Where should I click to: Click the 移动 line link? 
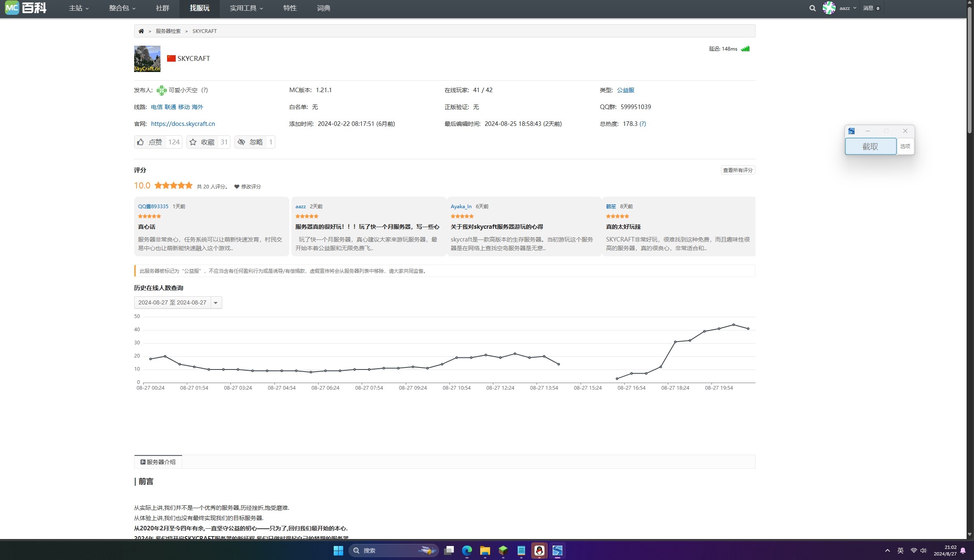click(184, 107)
